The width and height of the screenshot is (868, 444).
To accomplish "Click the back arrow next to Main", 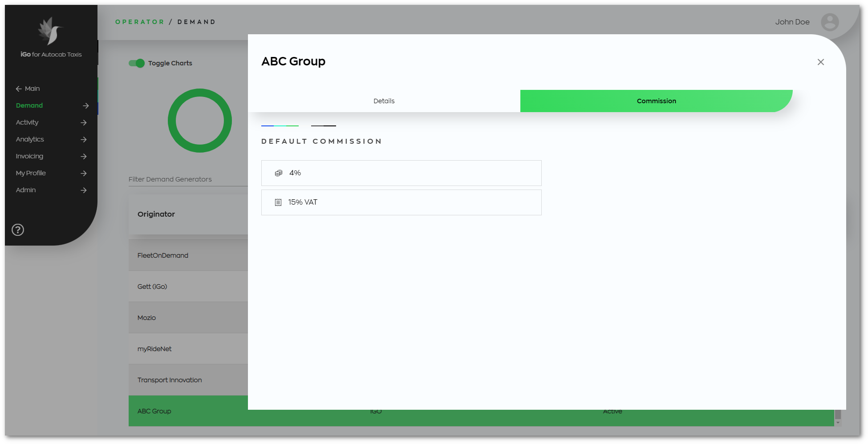I will 19,89.
